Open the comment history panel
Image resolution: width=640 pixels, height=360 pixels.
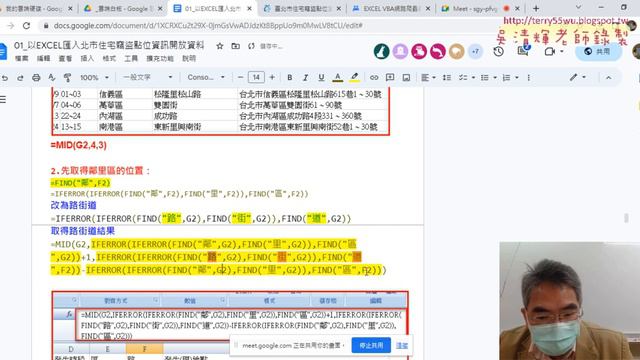(524, 51)
